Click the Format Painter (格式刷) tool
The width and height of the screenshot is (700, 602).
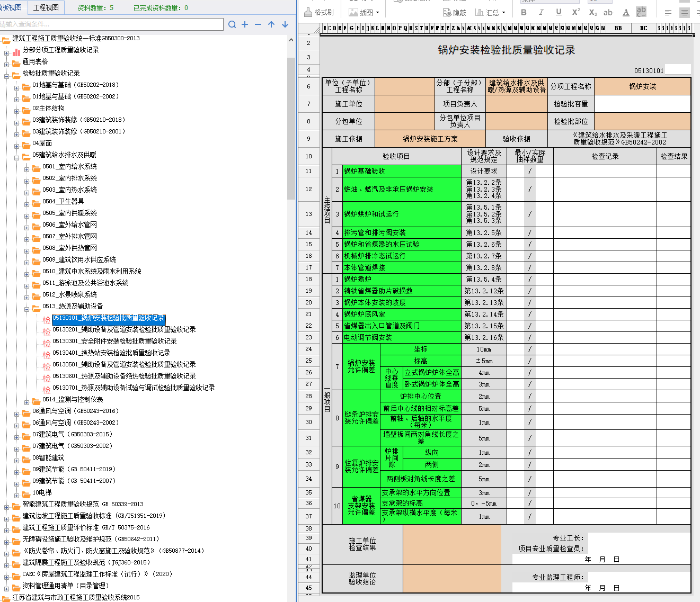[x=319, y=12]
